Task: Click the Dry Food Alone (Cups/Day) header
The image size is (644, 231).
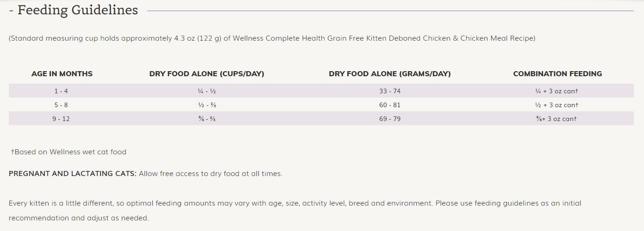Action: [206, 74]
